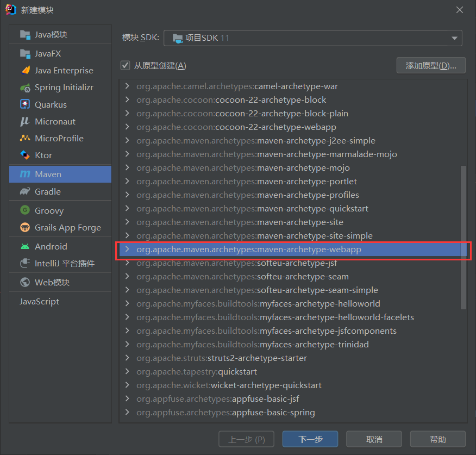Expand camel-archetype-war archetype
476x455 pixels.
tap(128, 86)
